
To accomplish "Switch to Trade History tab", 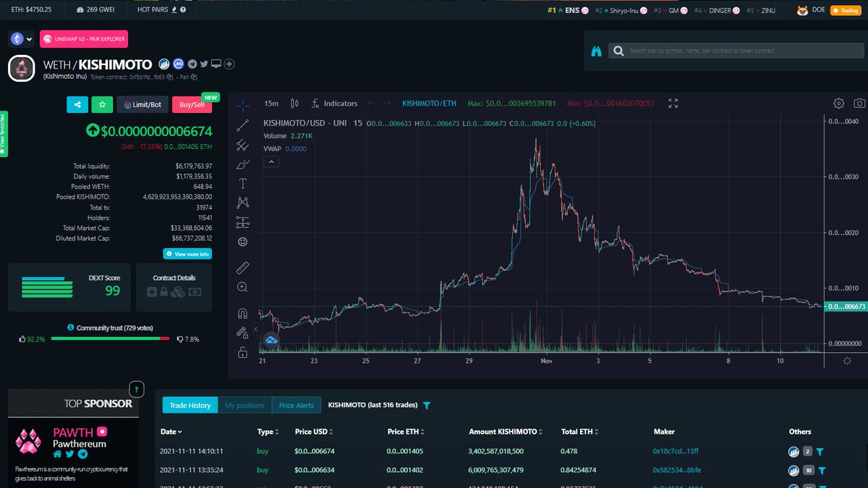I will 190,406.
